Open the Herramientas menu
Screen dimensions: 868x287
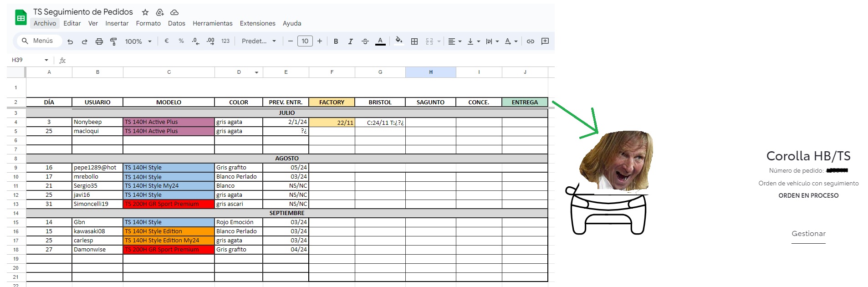click(213, 23)
